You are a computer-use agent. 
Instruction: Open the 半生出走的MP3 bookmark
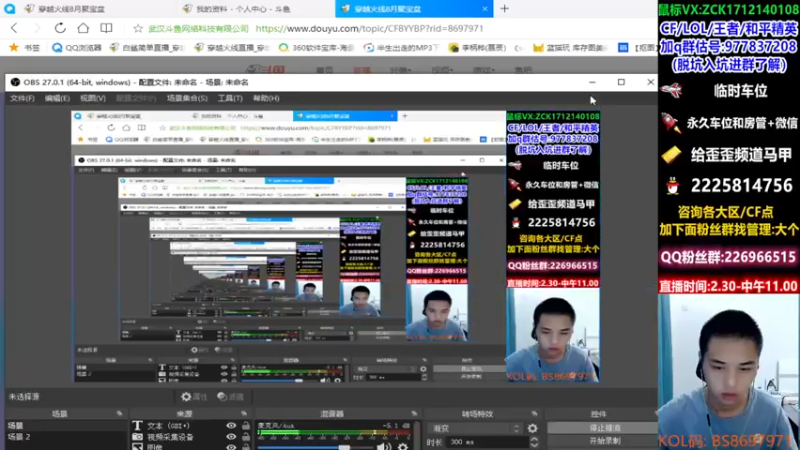(401, 47)
